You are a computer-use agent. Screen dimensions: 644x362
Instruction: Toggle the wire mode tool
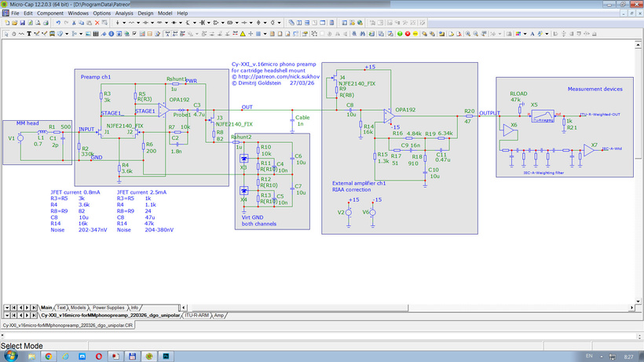(21, 34)
